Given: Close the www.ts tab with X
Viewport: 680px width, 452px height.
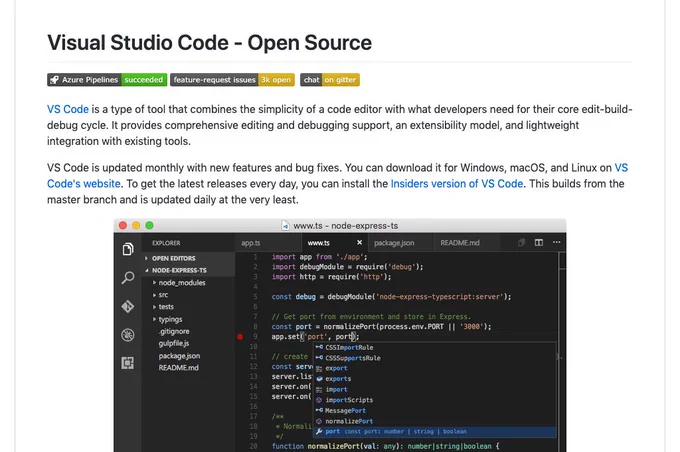Looking at the screenshot, I should point(359,242).
